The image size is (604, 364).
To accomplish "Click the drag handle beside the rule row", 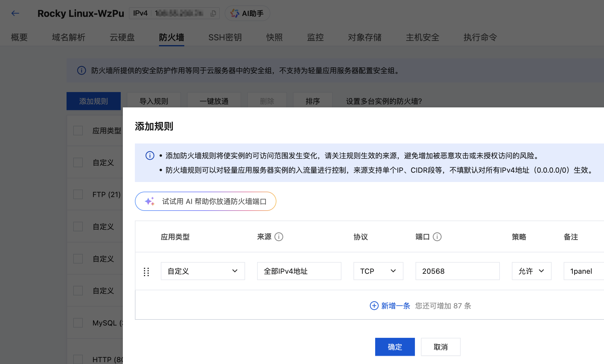I will [147, 271].
